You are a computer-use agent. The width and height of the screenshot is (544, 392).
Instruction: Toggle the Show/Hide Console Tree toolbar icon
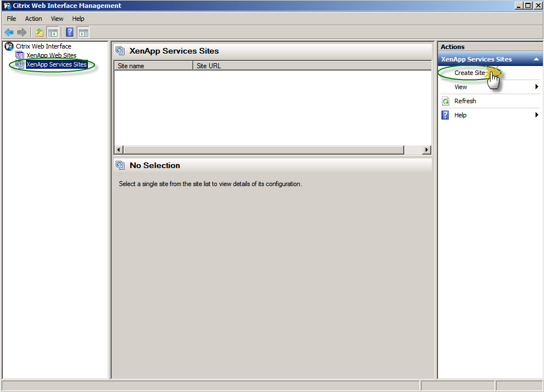(x=53, y=33)
